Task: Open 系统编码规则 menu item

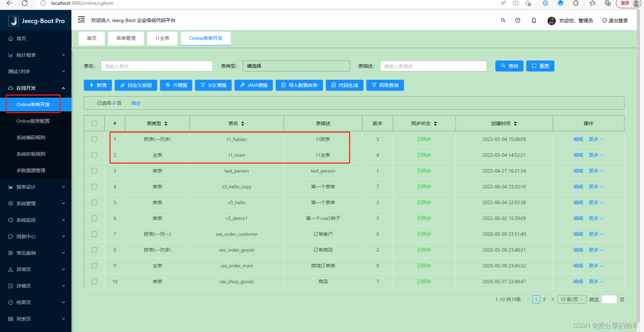Action: coord(36,137)
